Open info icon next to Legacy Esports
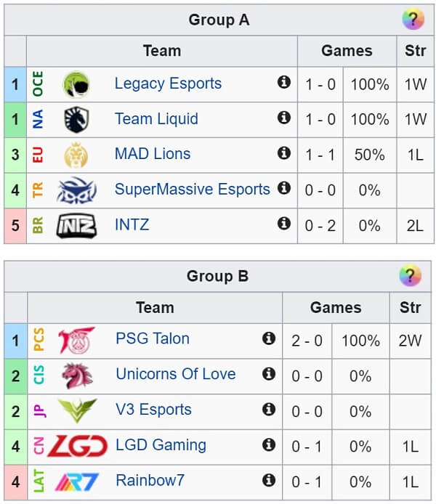The image size is (436, 504). [284, 82]
